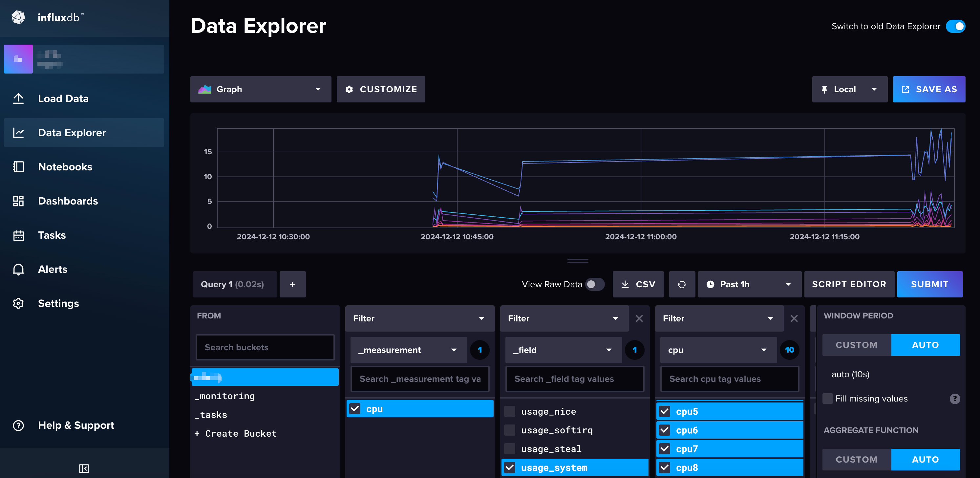Open the SCRIPT EDITOR
The image size is (980, 478).
(x=849, y=284)
